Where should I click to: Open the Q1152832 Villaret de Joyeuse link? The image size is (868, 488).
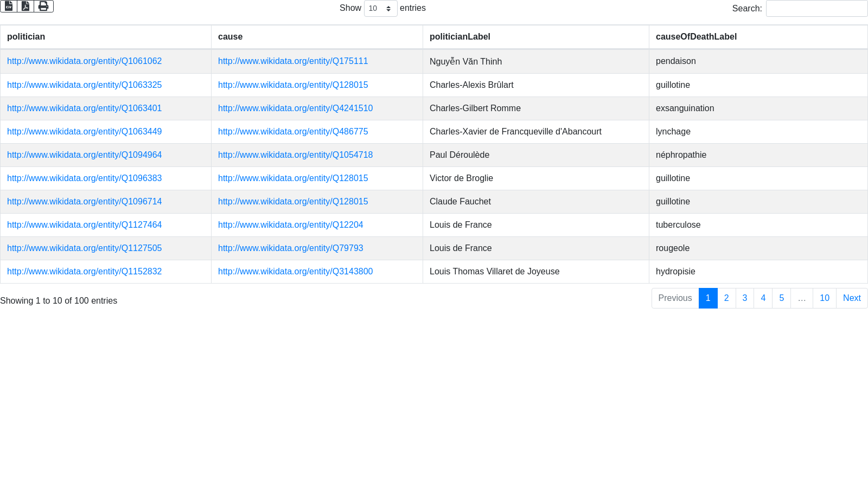pos(84,272)
